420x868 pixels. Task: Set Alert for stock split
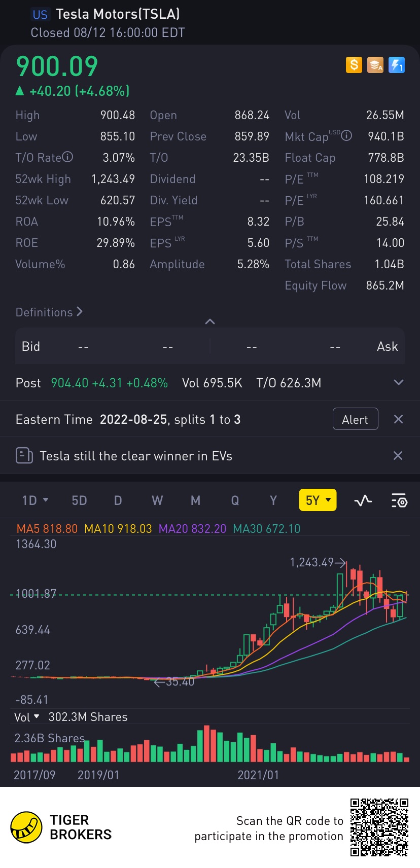pos(356,419)
